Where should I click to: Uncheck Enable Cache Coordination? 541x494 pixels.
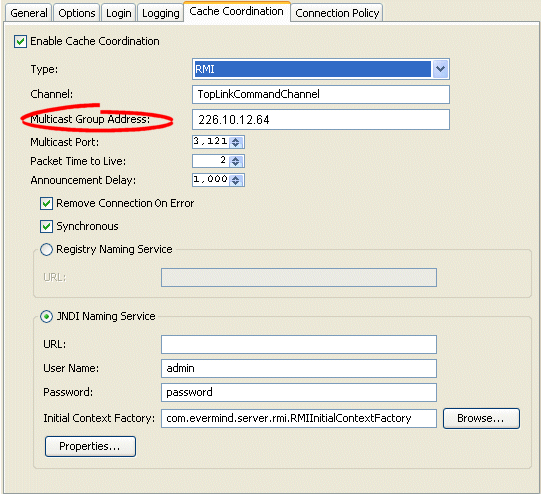click(20, 41)
